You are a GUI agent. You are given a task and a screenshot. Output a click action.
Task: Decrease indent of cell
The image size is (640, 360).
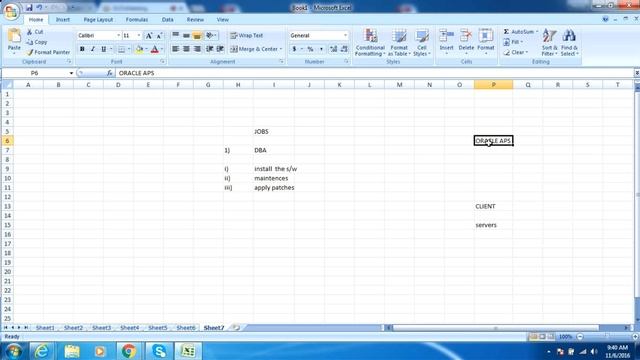(x=209, y=49)
